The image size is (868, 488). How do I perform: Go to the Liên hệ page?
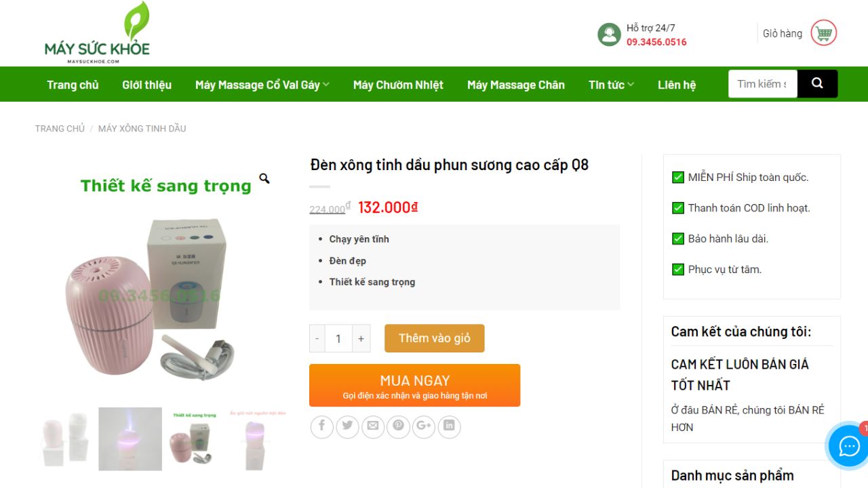pos(677,85)
